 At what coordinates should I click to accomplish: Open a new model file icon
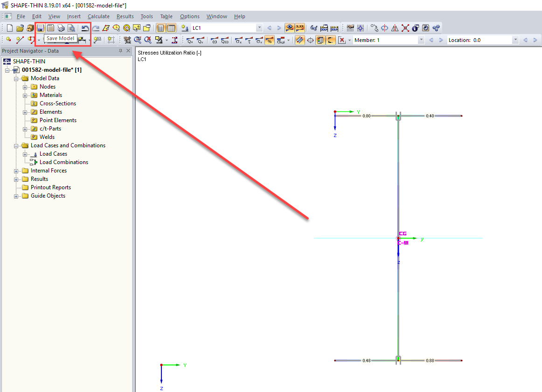tap(9, 28)
